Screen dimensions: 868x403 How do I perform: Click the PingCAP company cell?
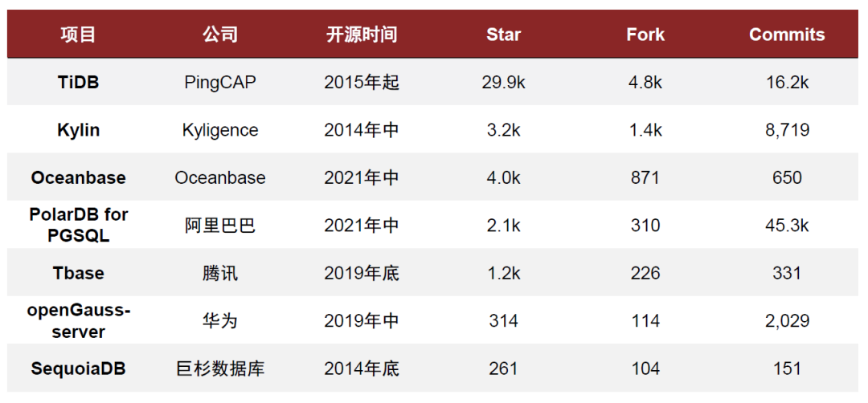pyautogui.click(x=220, y=83)
